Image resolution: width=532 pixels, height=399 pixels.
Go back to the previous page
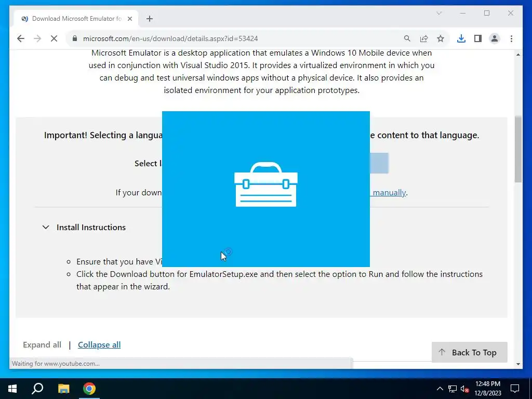21,38
